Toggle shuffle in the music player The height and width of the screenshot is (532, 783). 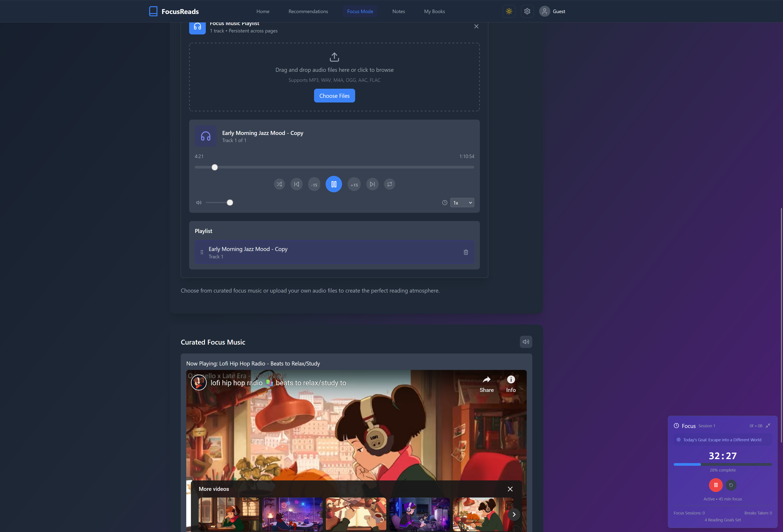[279, 184]
